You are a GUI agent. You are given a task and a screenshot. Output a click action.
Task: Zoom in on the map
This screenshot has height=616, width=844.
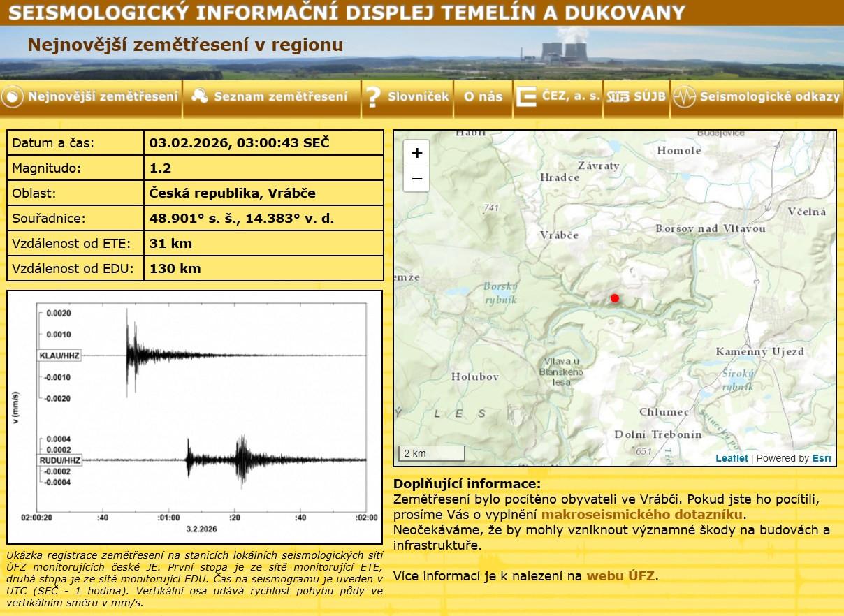click(417, 154)
